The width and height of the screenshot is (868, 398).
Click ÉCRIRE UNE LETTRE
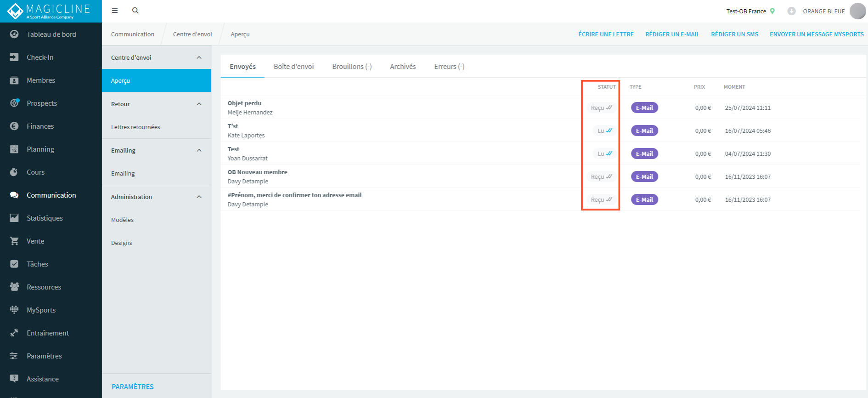point(606,34)
